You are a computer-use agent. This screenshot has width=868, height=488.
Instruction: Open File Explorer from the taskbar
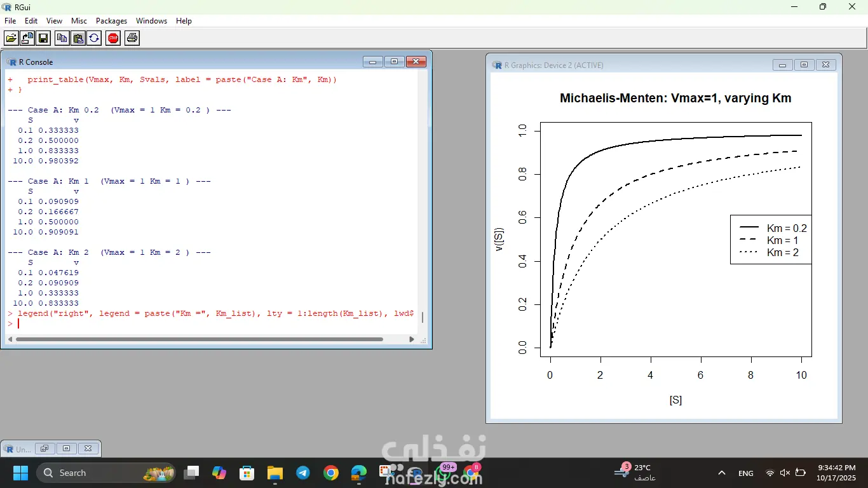click(x=275, y=473)
